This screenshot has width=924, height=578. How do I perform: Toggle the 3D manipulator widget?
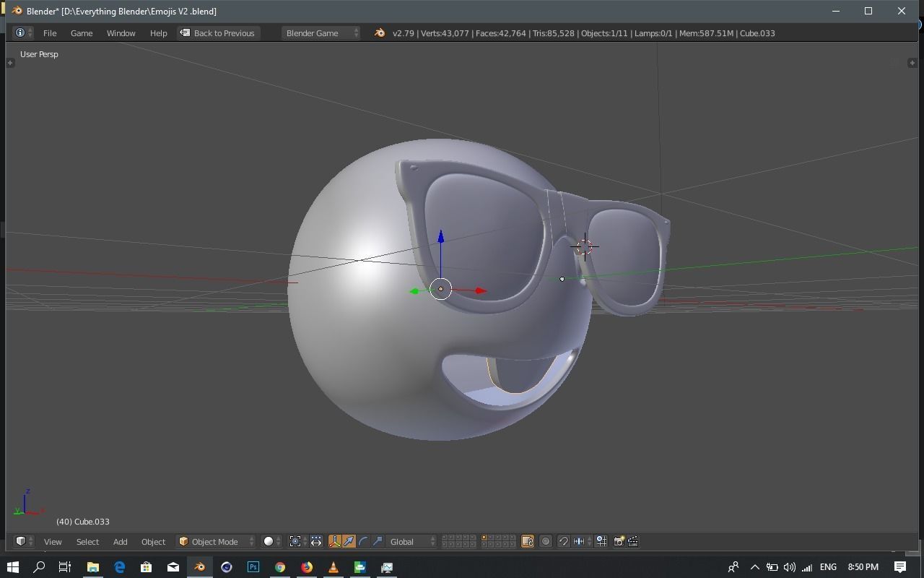tap(335, 541)
